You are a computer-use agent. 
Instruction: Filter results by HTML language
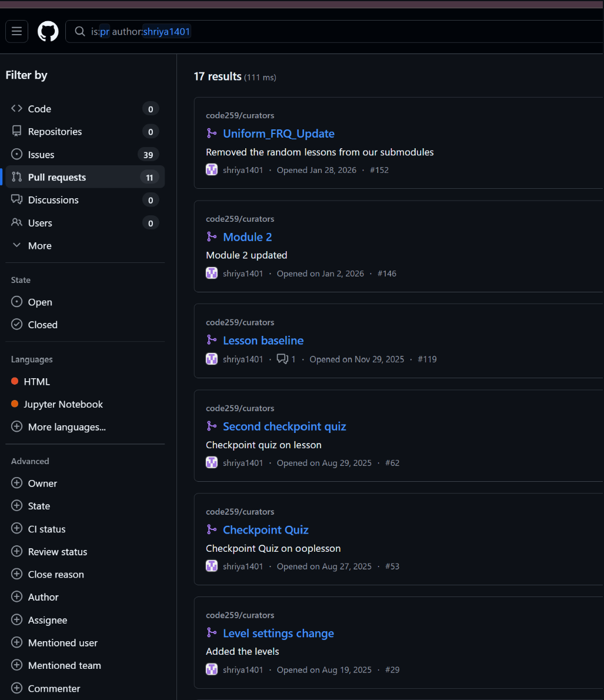point(36,382)
